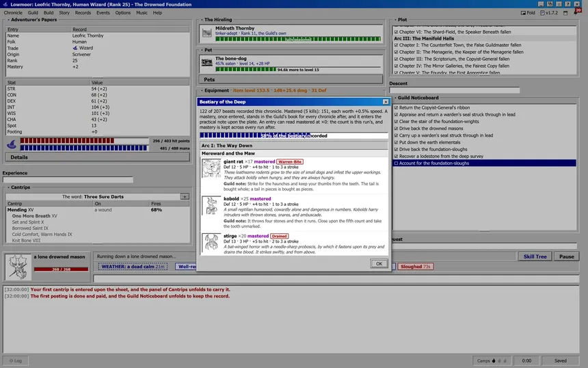Viewport: 588px width, 368px height.
Task: Open the v1.7.2 version notes icon
Action: tap(542, 13)
